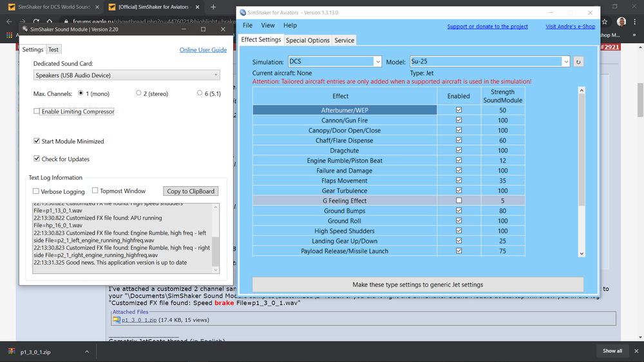
Task: Open the Chrome profile avatar
Action: click(621, 21)
